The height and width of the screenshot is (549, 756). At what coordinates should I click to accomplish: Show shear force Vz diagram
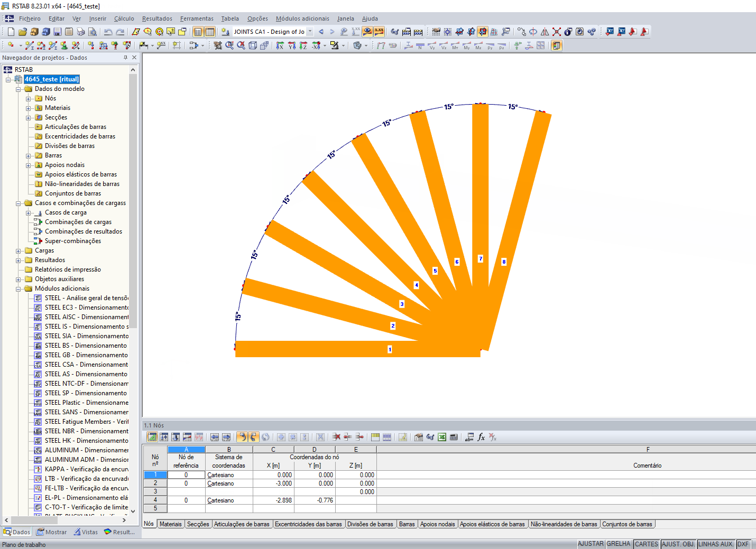444,45
